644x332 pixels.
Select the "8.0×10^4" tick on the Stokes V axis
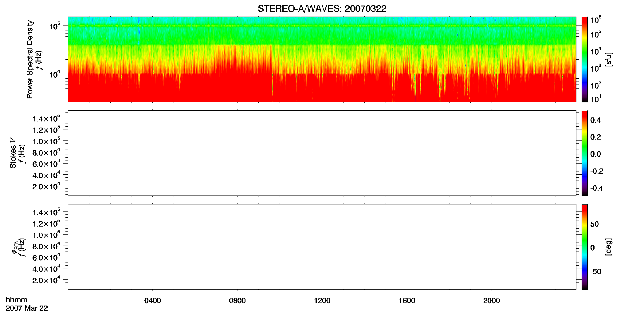coord(46,152)
